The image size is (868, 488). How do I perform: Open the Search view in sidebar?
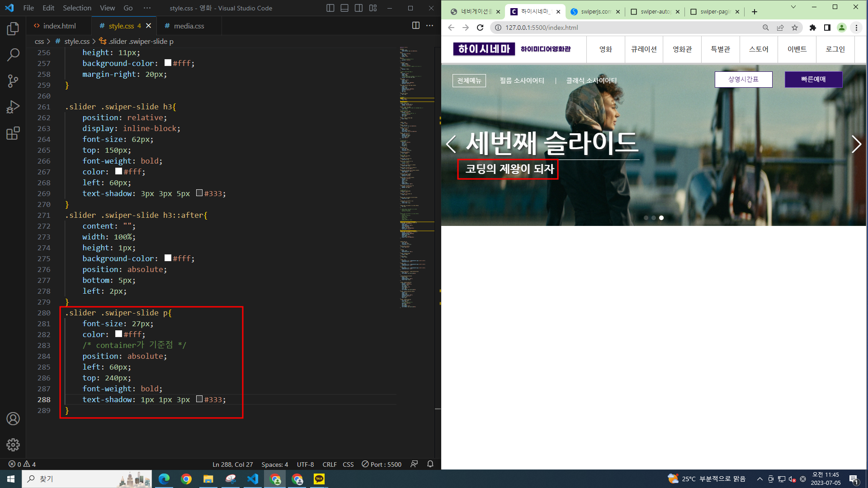13,55
